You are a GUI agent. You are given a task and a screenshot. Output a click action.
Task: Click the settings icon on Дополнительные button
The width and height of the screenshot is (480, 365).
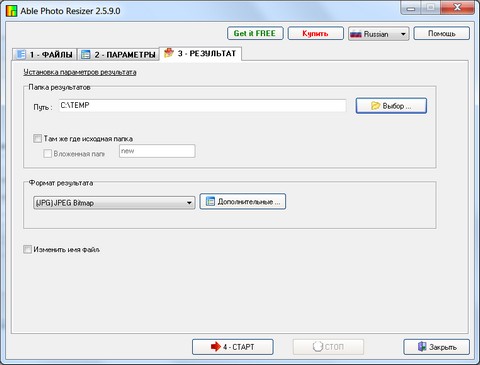click(x=210, y=201)
